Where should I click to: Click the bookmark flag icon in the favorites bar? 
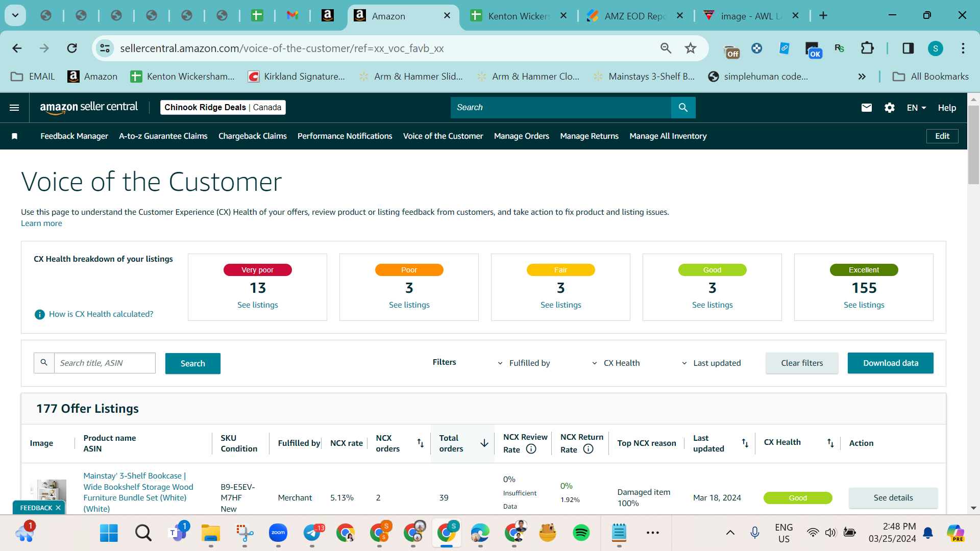click(x=15, y=136)
